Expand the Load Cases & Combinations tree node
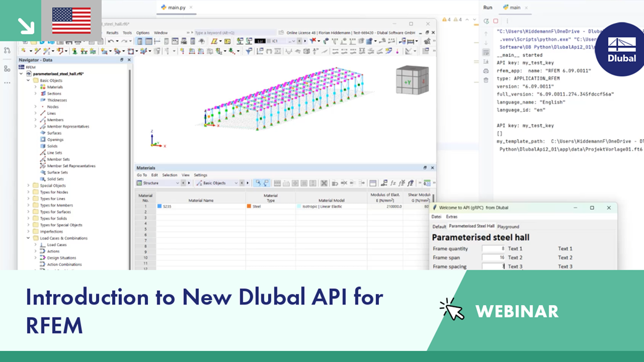Viewport: 644px width, 362px height. 28,237
